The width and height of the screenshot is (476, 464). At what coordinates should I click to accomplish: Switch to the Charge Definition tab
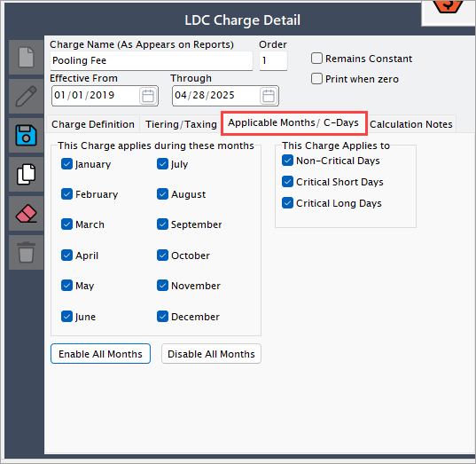(93, 124)
